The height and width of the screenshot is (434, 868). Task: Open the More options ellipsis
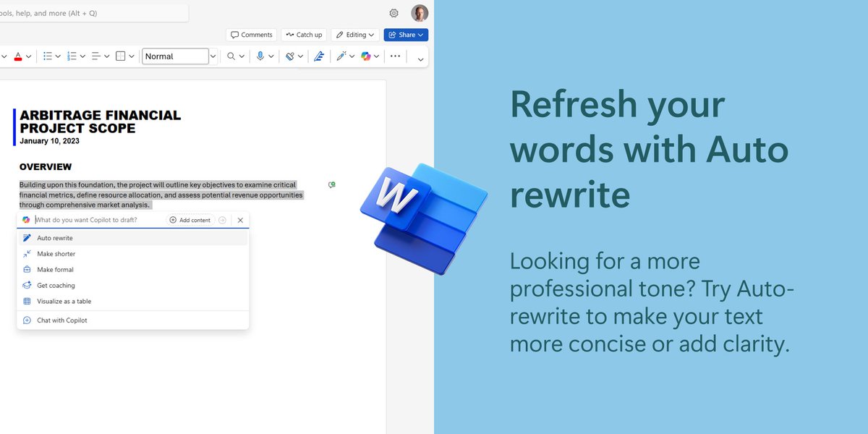point(395,56)
